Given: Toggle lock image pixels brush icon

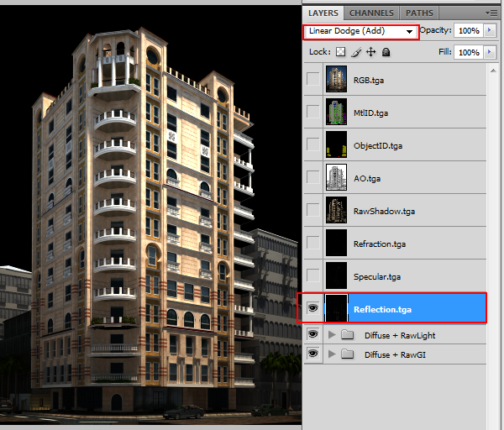Looking at the screenshot, I should pos(356,52).
